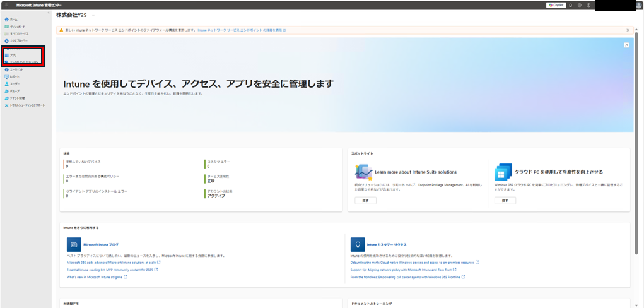Open the ホーム (Home) sidebar item
The width and height of the screenshot is (644, 308).
pos(13,20)
